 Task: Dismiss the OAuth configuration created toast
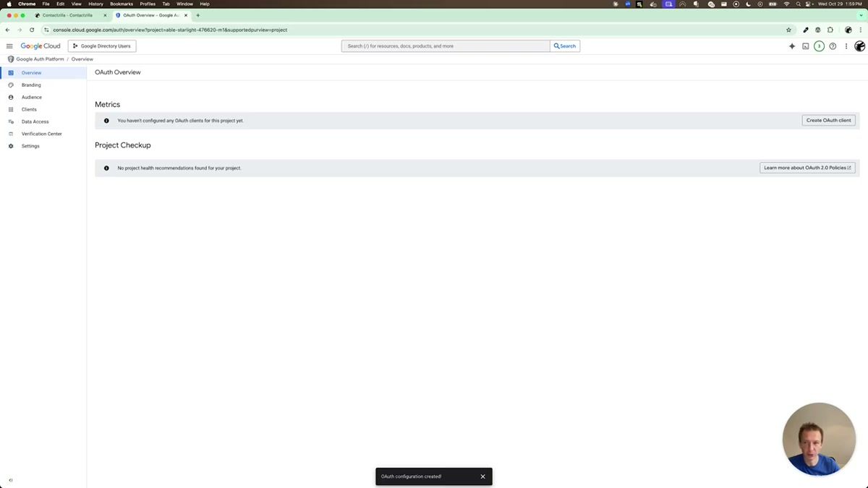coord(482,476)
